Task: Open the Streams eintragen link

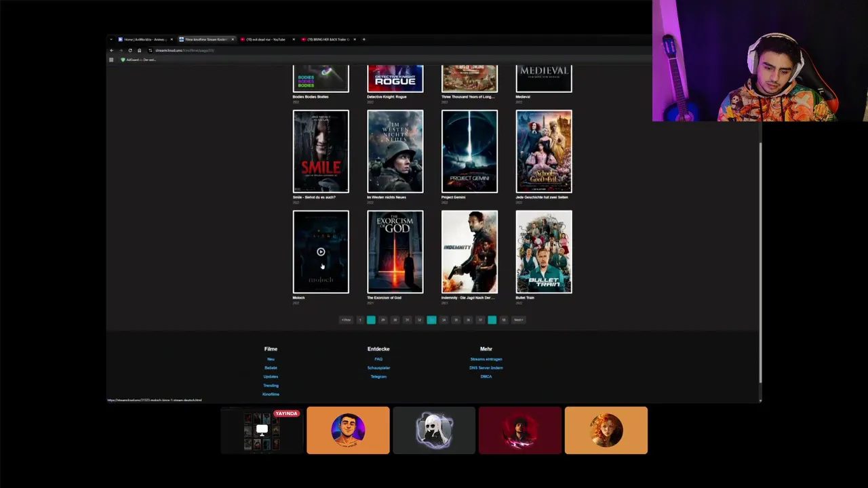Action: click(486, 359)
